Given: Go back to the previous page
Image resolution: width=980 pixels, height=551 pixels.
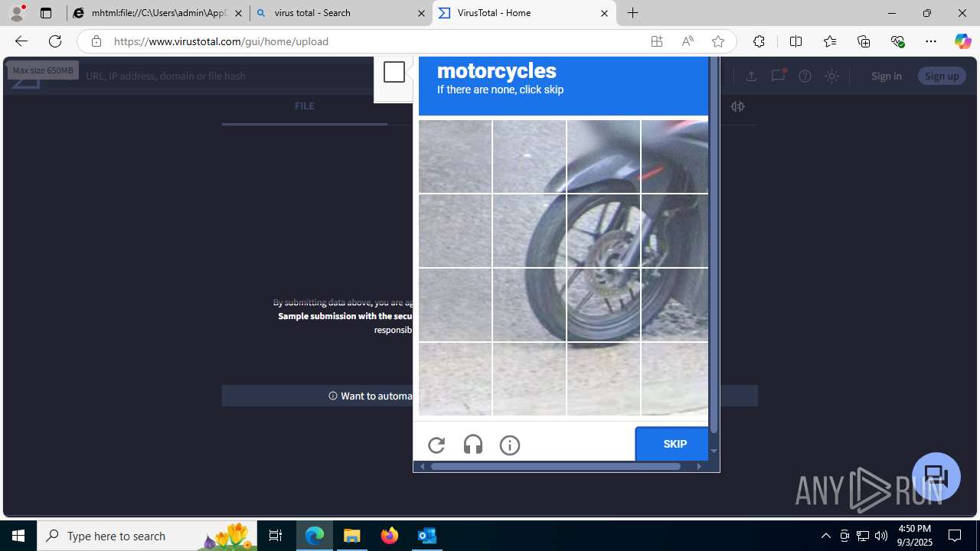Looking at the screenshot, I should (x=21, y=41).
